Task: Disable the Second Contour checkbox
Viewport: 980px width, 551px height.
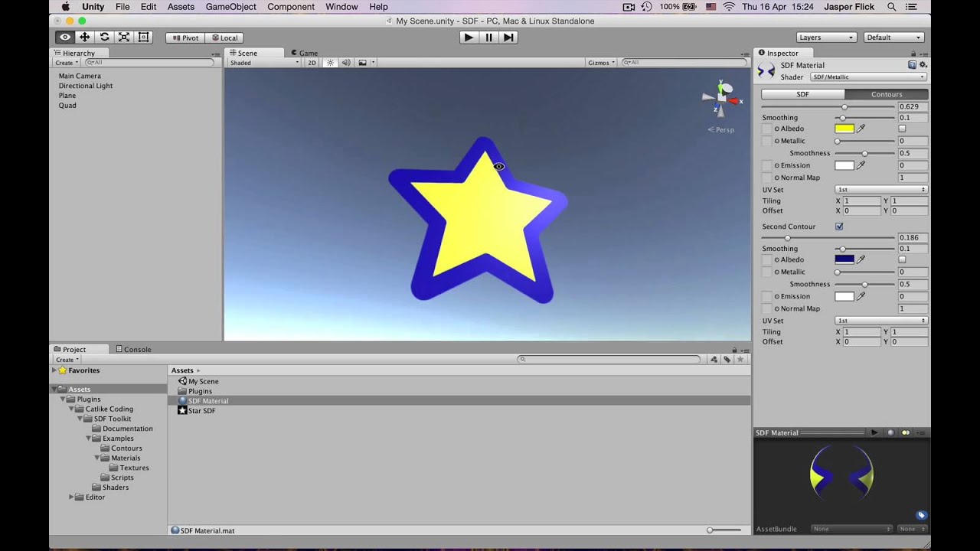Action: [841, 226]
